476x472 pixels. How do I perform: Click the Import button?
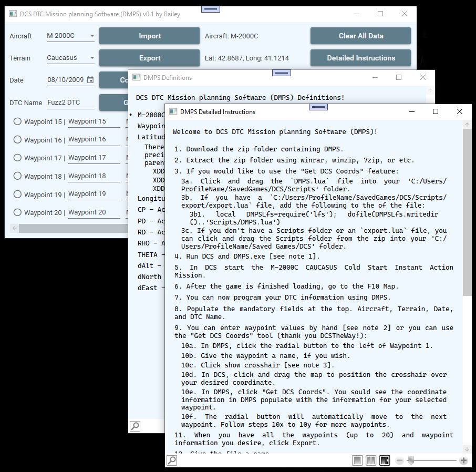pyautogui.click(x=150, y=36)
